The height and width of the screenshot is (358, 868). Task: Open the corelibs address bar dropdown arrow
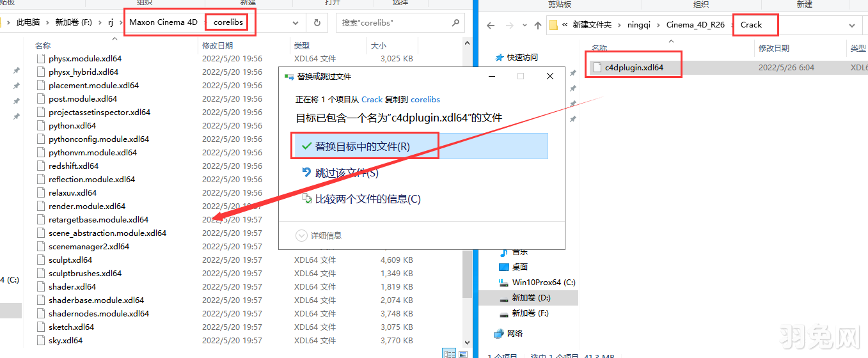[x=296, y=22]
